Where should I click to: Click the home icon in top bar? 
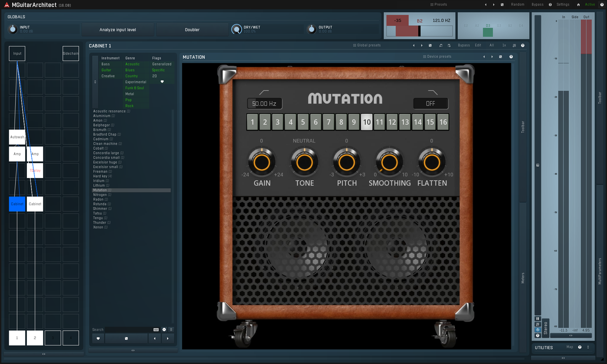coord(578,5)
